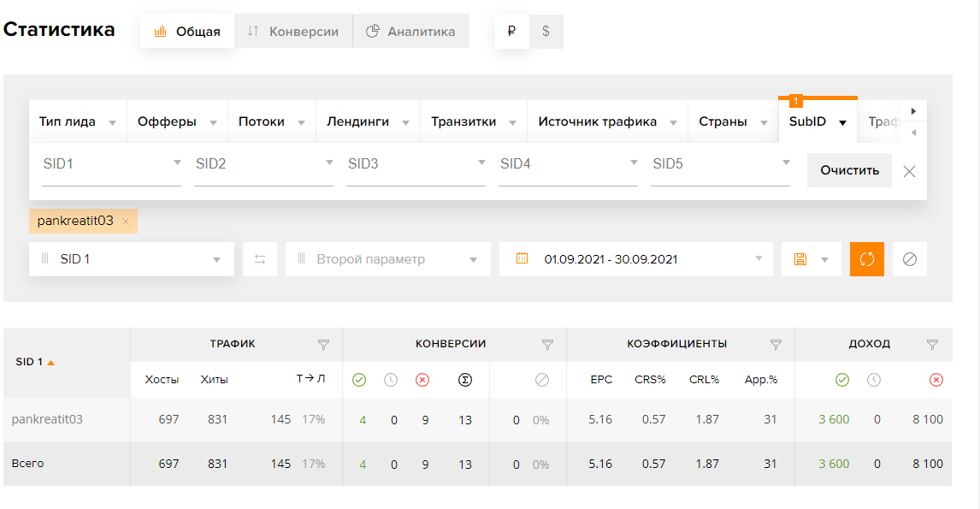Viewport: 980px width, 509px height.
Task: Switch currency to rubles ₽
Action: point(511,32)
